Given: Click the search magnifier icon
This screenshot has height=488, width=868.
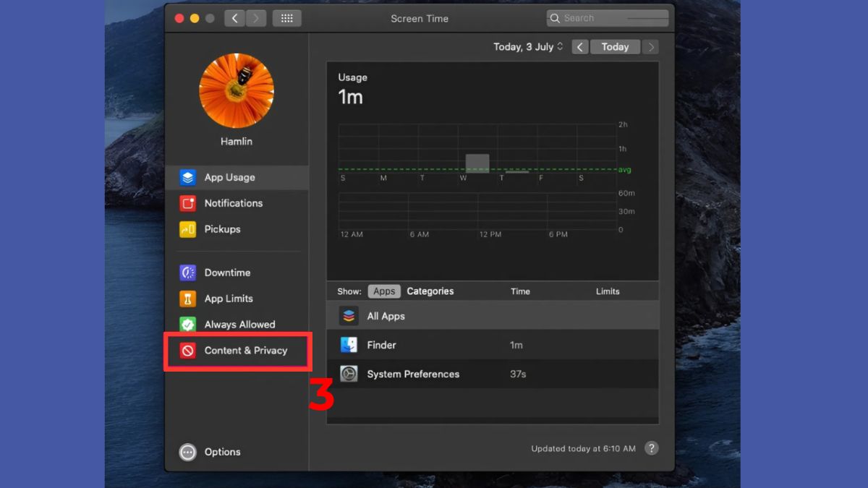Looking at the screenshot, I should pos(555,18).
